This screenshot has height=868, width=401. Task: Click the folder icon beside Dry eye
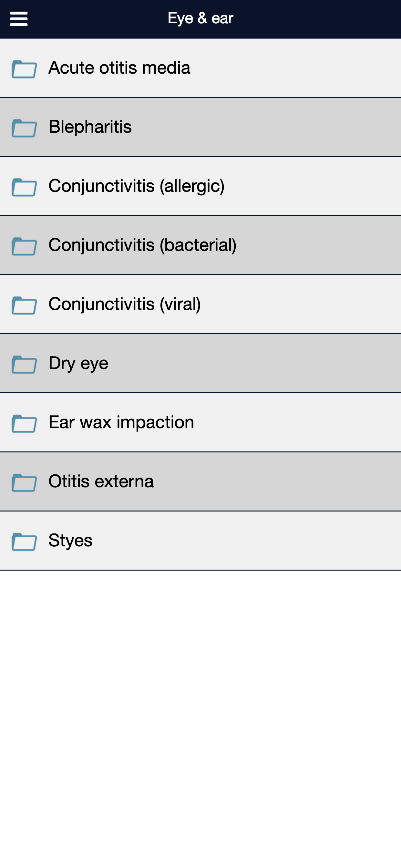tap(24, 364)
